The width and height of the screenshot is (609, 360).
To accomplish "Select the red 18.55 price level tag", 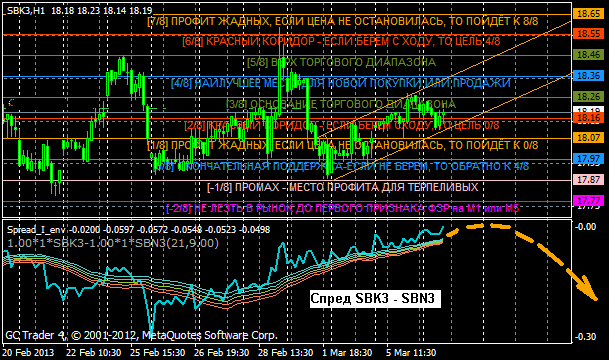I will [588, 34].
